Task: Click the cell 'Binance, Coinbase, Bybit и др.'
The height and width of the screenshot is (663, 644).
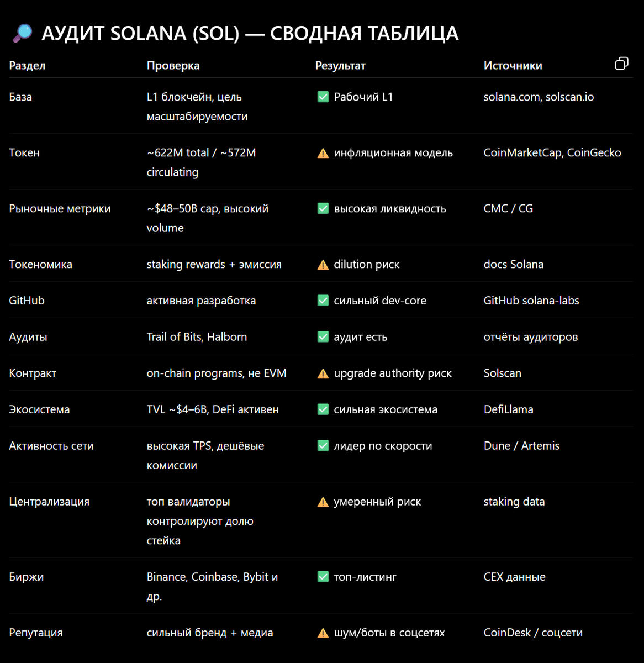Action: click(x=212, y=586)
